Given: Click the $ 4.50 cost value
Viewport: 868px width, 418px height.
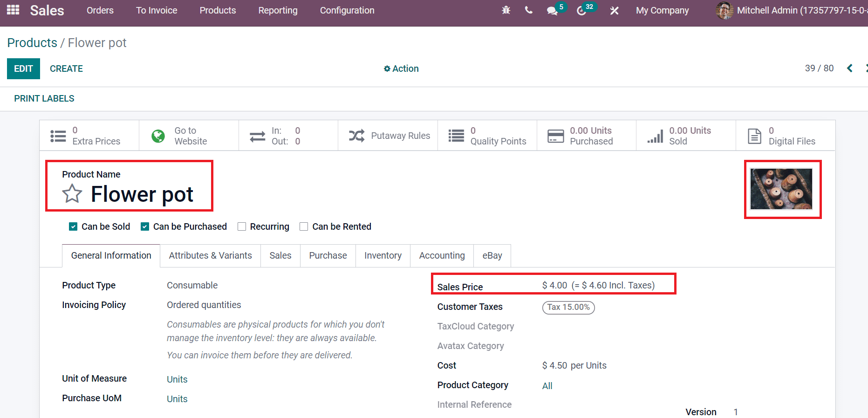Looking at the screenshot, I should (x=555, y=365).
